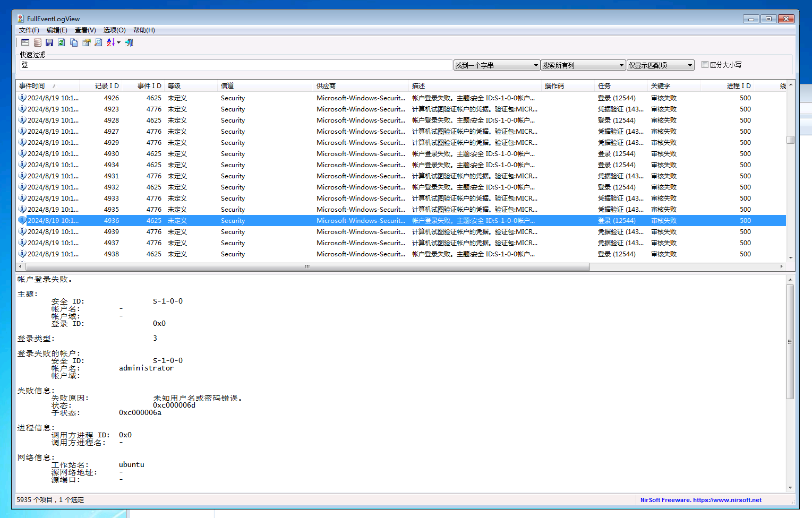812x518 pixels.
Task: Click info icon on record 4935 row
Action: pyautogui.click(x=22, y=209)
